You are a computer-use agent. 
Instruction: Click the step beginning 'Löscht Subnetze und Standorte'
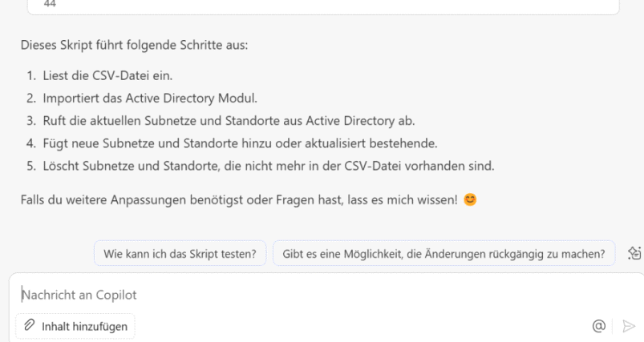[269, 166]
